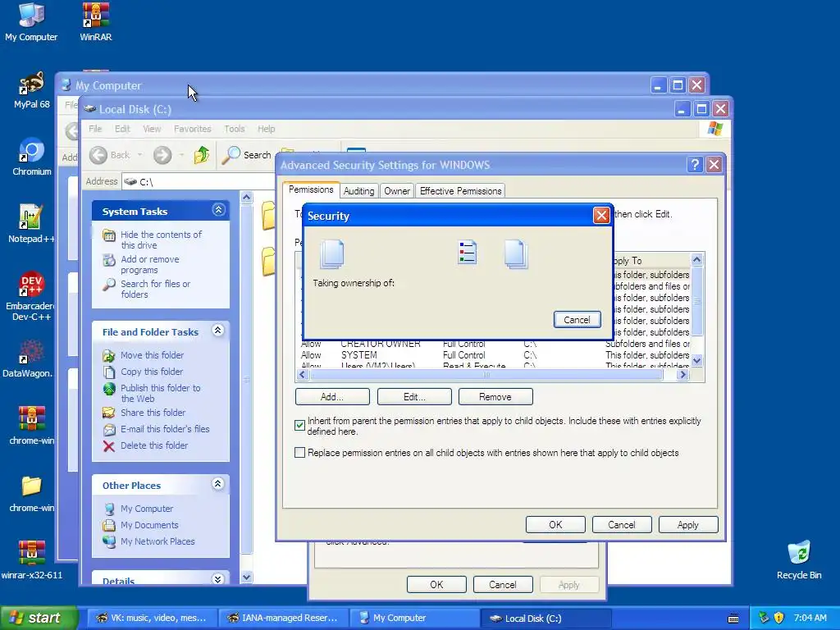This screenshot has height=630, width=840.
Task: Open the Favorites menu in Local Disk
Action: click(x=192, y=129)
